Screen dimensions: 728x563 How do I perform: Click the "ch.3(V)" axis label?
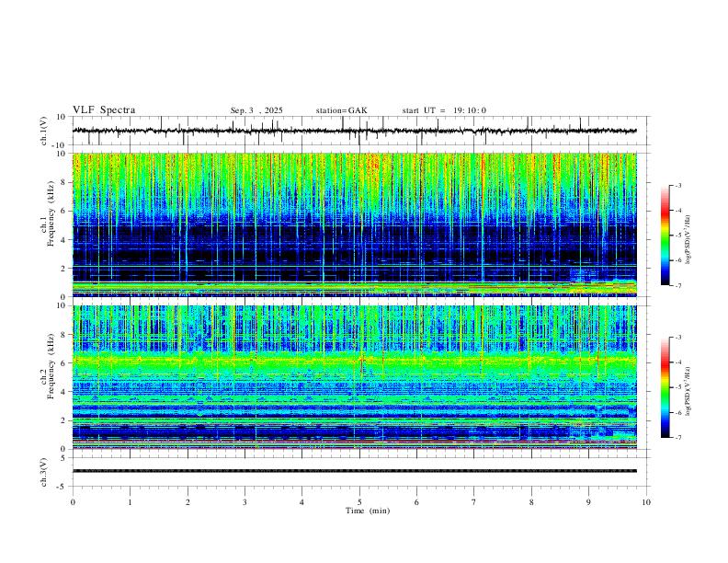tap(44, 472)
